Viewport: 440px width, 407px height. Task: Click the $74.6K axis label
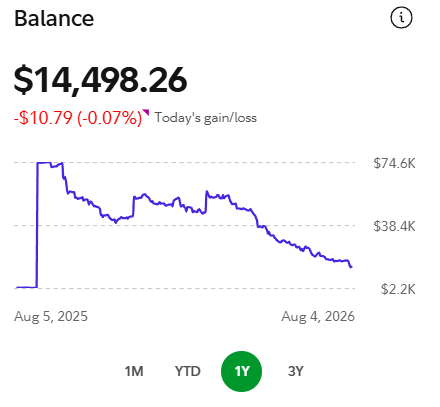click(x=394, y=163)
